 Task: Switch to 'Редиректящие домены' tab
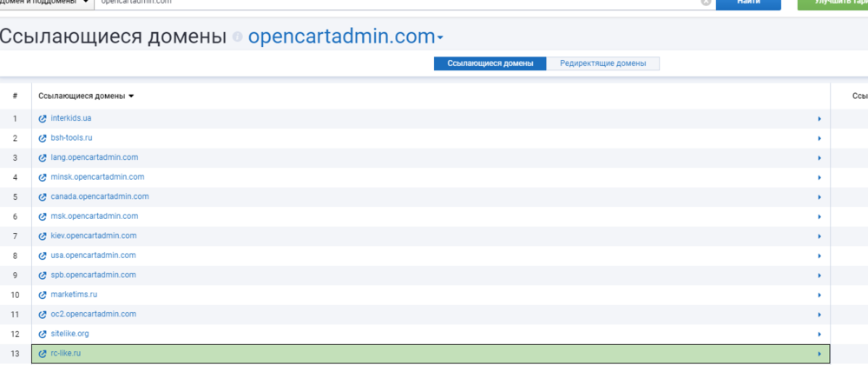602,63
